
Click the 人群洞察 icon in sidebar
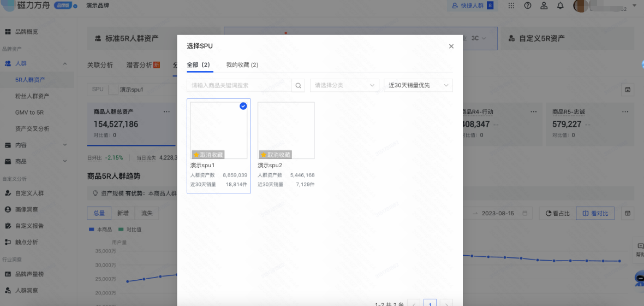pos(8,290)
